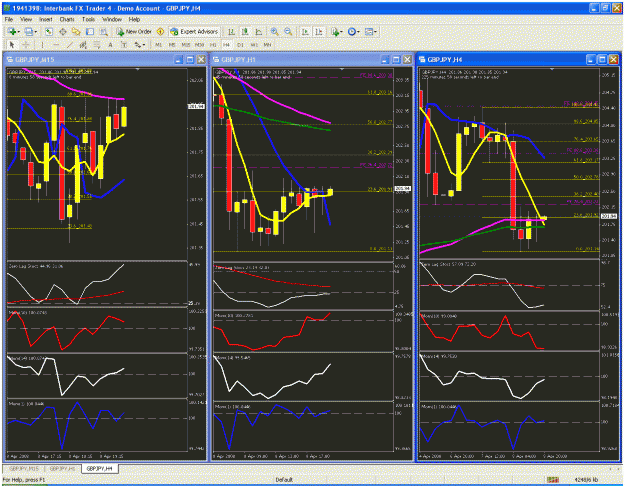Activate the standard cursor arrow mode

pyautogui.click(x=12, y=45)
